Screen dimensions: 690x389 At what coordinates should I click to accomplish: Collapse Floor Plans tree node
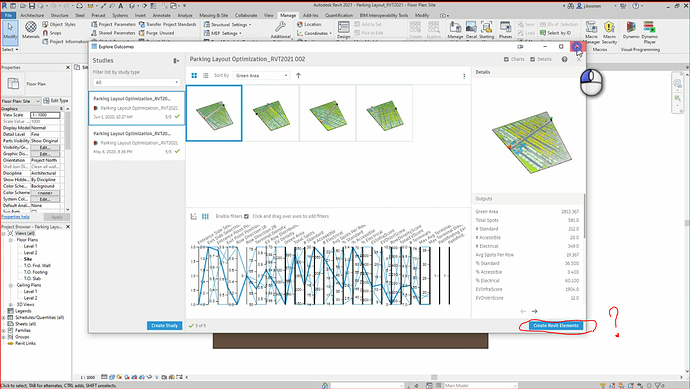point(11,240)
